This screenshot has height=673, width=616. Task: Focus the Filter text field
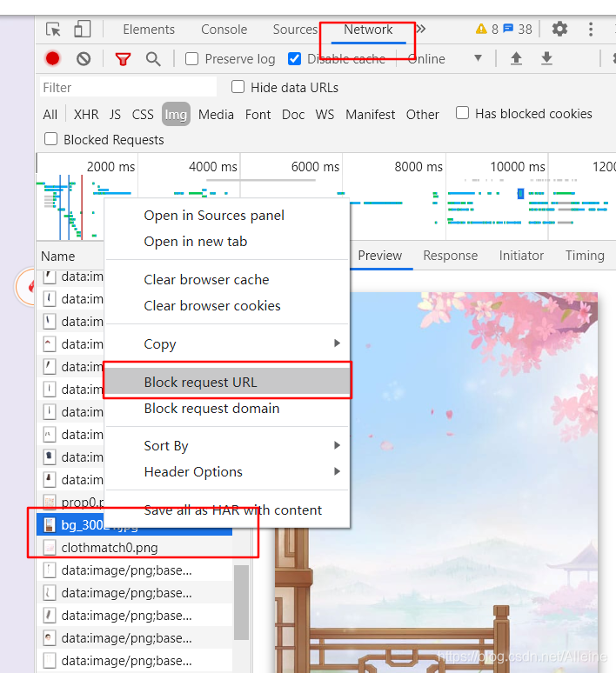point(128,87)
